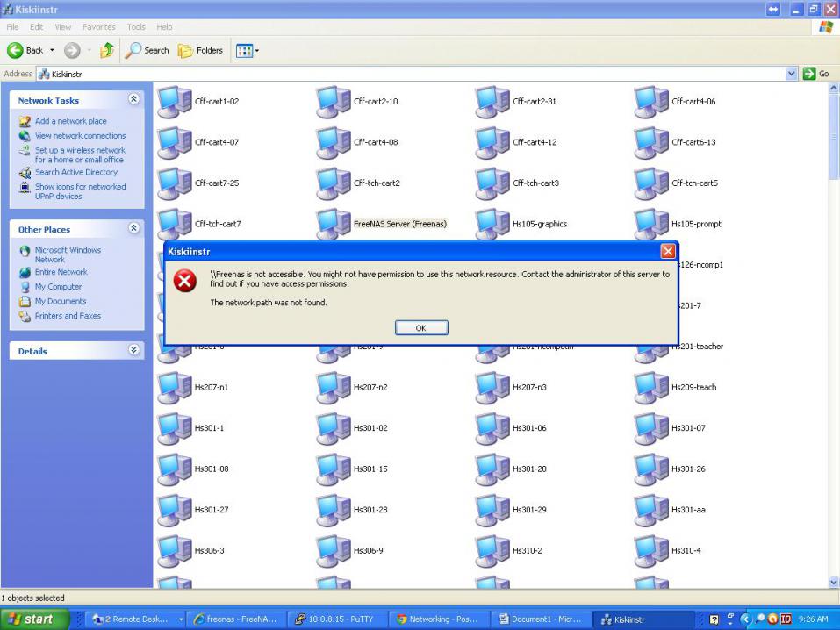Select the Cff-tch-cart5 computer icon
Screen dimensions: 840x630
(651, 183)
